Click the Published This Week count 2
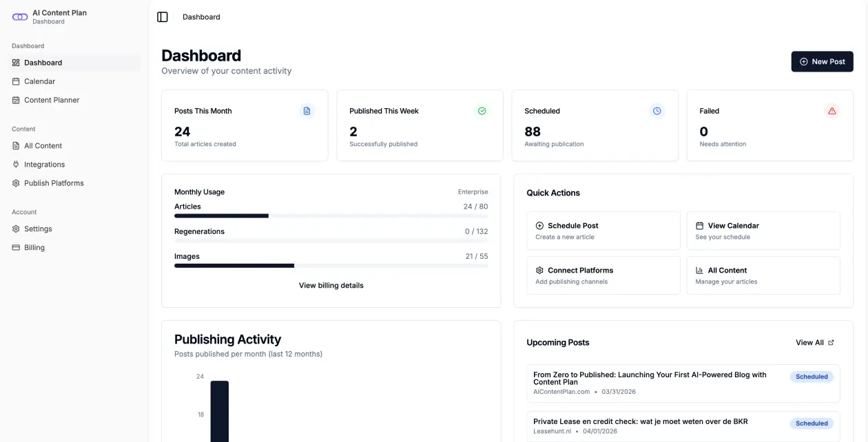This screenshot has height=442, width=868. coord(353,131)
